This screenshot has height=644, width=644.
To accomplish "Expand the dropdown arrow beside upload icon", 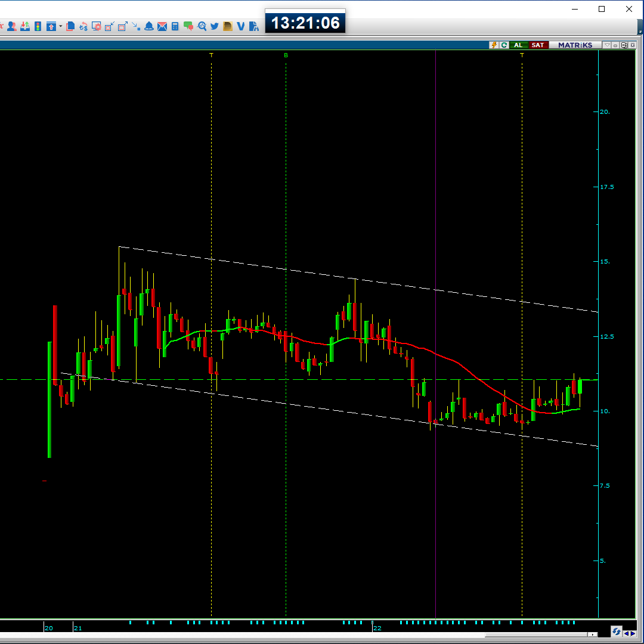I will point(60,27).
